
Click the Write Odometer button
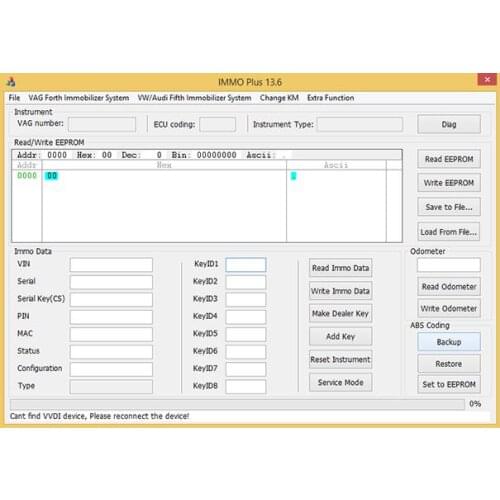(x=449, y=308)
